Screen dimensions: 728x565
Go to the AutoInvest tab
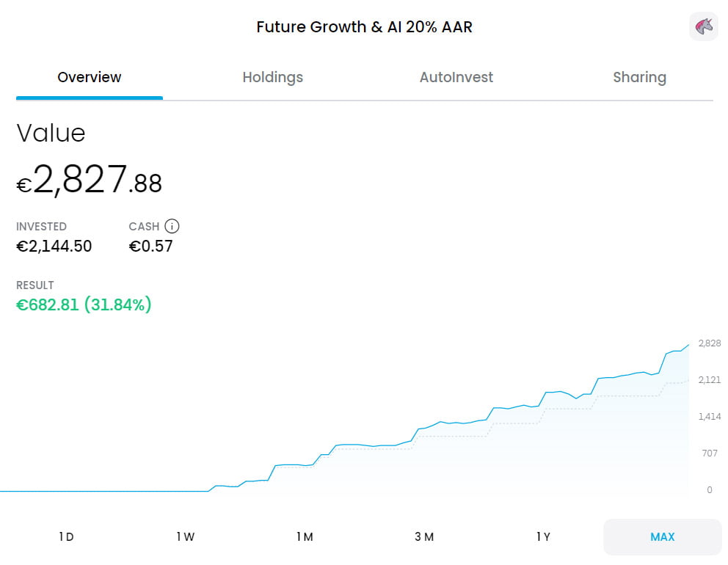[x=456, y=77]
